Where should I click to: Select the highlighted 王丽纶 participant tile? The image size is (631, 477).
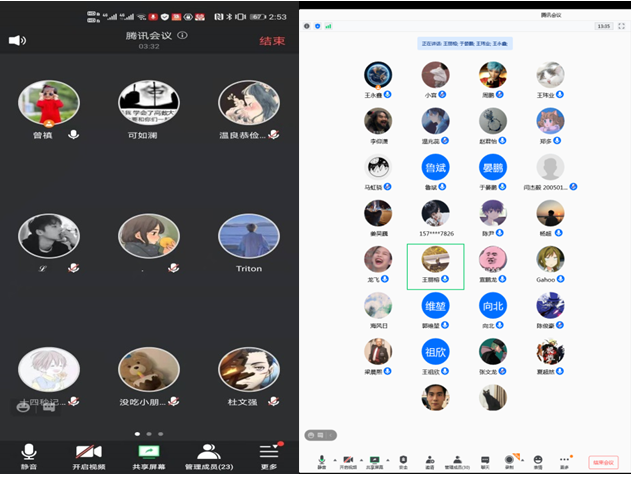(x=435, y=265)
